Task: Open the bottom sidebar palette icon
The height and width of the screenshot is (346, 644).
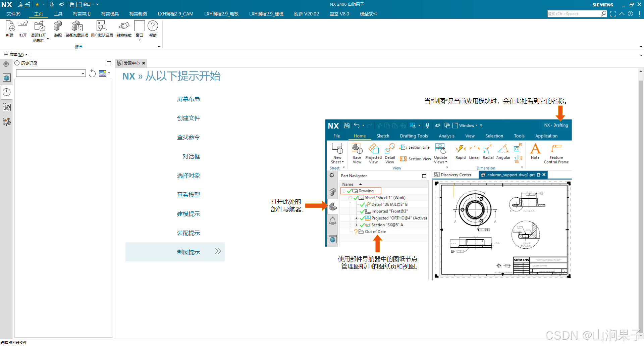Action: click(7, 121)
